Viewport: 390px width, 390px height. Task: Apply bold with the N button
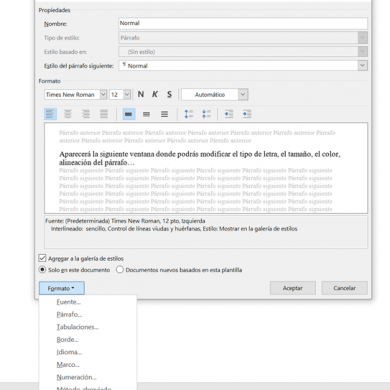coord(141,94)
